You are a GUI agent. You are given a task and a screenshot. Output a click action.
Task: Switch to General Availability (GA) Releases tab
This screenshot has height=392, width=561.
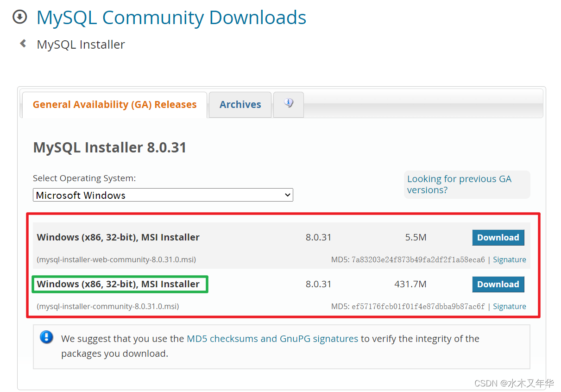tap(115, 105)
